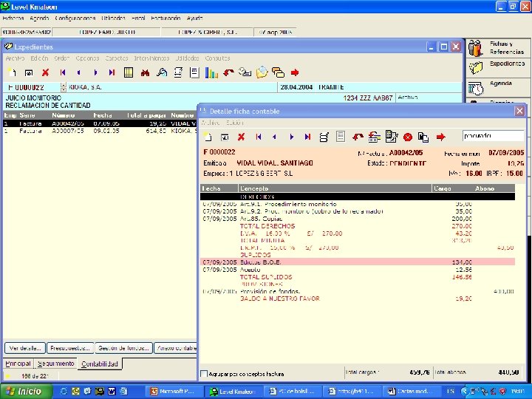532x399 pixels.
Task: Go to last entry in Detalle ficha contable
Action: [307, 137]
